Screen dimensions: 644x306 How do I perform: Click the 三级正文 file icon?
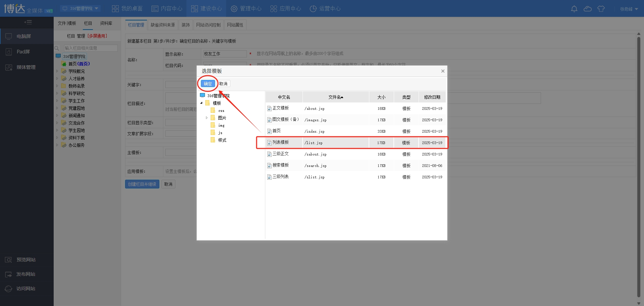269,154
